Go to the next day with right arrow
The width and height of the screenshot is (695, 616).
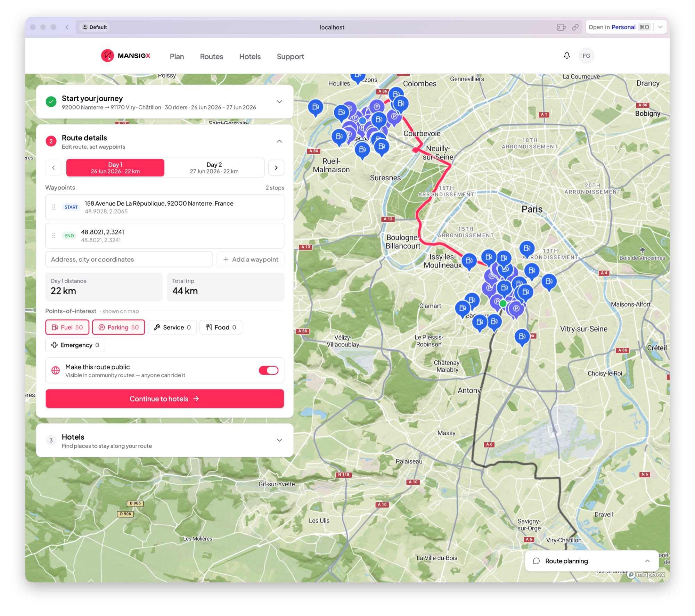[276, 168]
